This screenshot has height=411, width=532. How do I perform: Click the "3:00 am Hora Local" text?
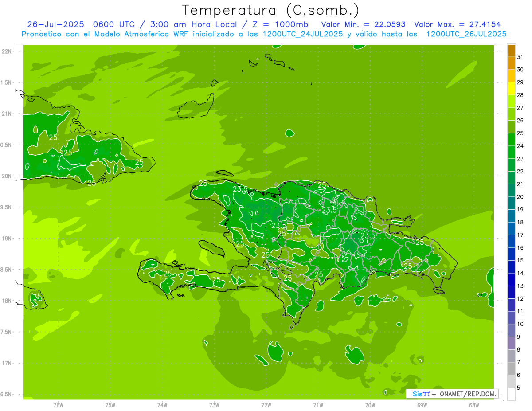(x=192, y=24)
